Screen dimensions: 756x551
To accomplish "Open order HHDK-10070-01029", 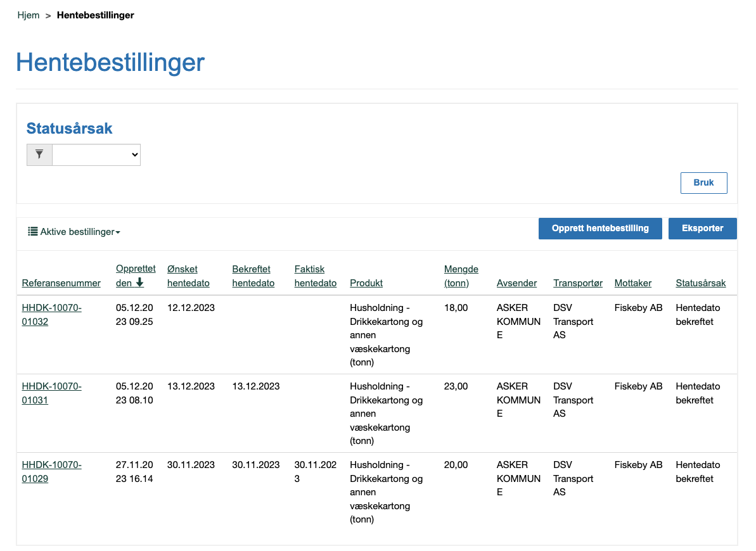I will click(51, 472).
